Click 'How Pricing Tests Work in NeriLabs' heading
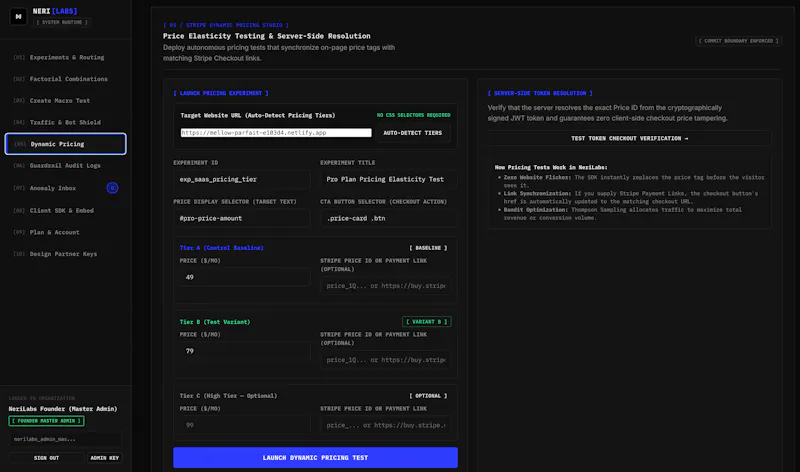This screenshot has height=472, width=800. click(551, 167)
